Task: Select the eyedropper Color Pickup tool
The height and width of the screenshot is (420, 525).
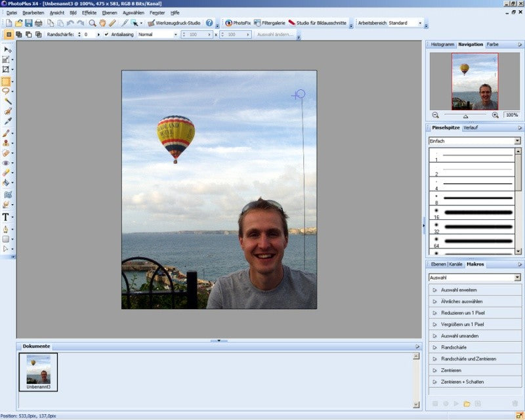Action: tap(8, 121)
